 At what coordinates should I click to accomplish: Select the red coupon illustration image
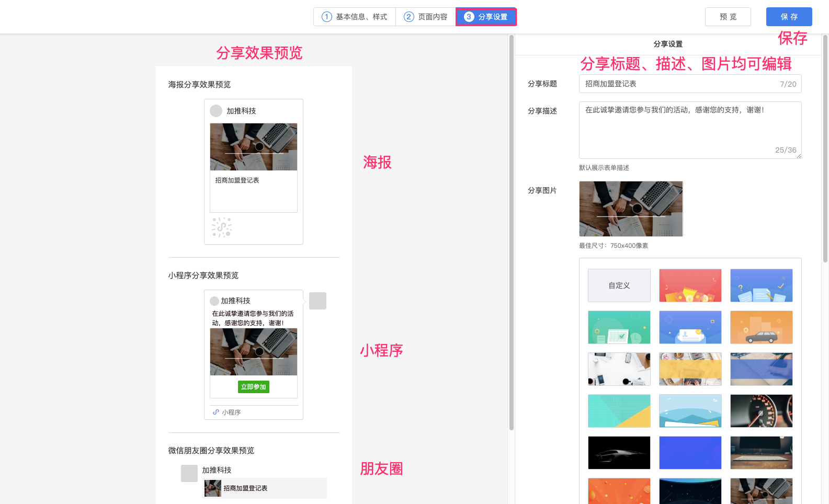(690, 285)
